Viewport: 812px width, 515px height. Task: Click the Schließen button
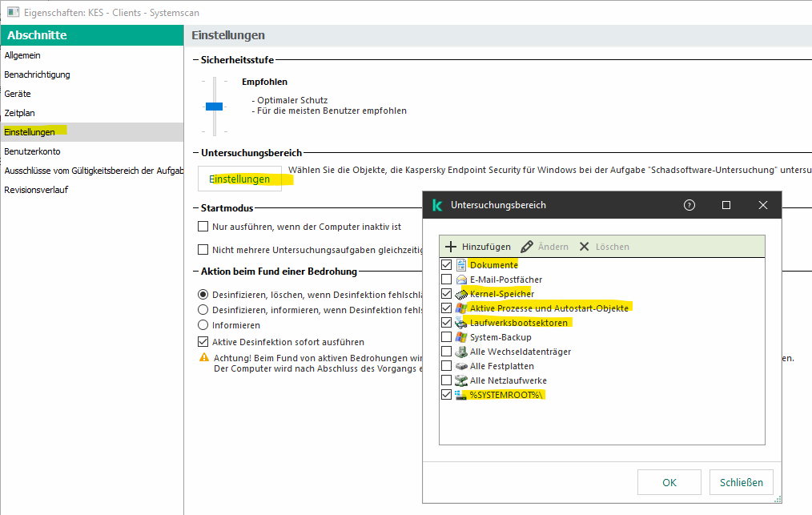pyautogui.click(x=741, y=482)
